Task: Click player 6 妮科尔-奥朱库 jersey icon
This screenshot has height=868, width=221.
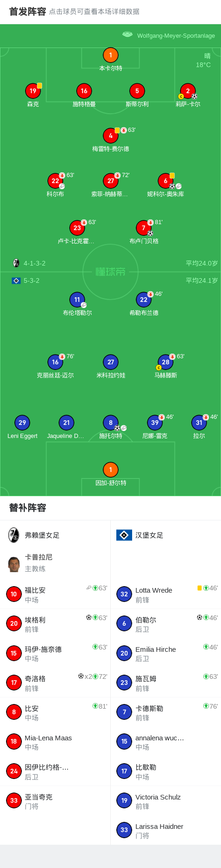Action: coord(166,181)
